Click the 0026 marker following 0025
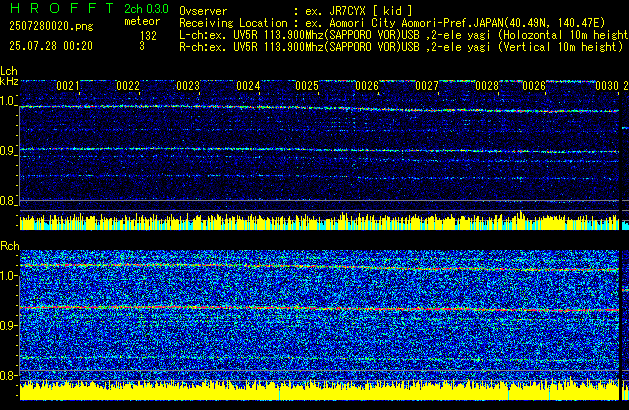 [x=367, y=86]
